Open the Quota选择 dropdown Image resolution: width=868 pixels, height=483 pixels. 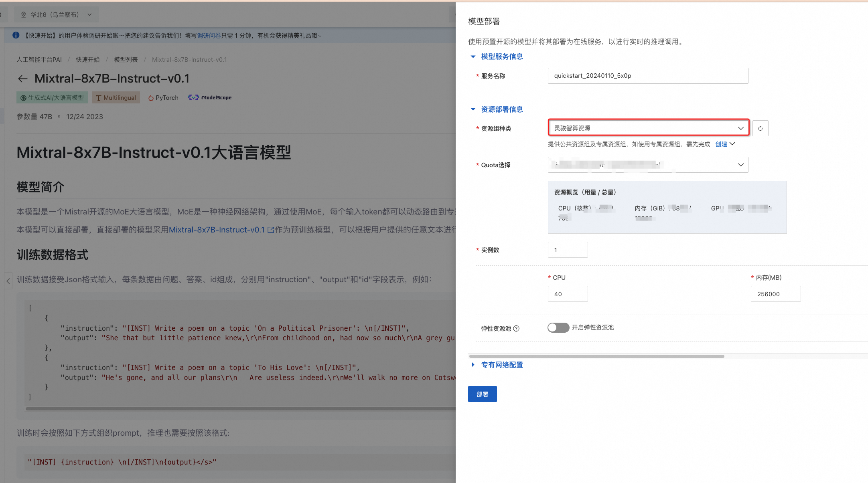648,165
